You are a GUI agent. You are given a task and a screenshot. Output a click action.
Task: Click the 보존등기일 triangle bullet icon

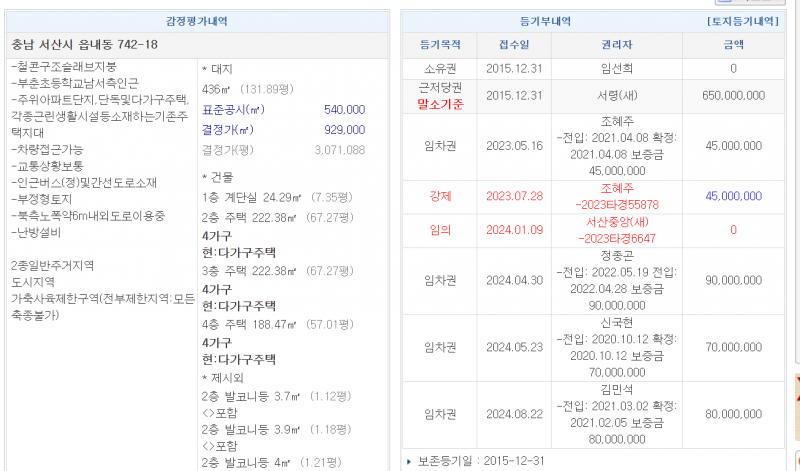408,462
